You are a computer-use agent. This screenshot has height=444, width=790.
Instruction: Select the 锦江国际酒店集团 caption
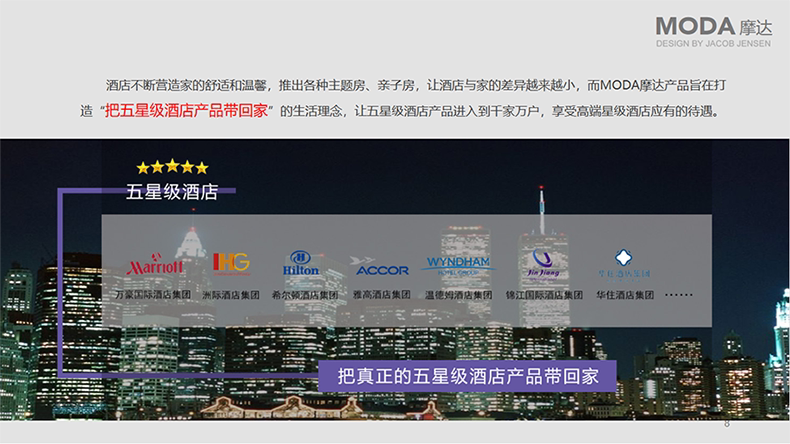pyautogui.click(x=544, y=295)
